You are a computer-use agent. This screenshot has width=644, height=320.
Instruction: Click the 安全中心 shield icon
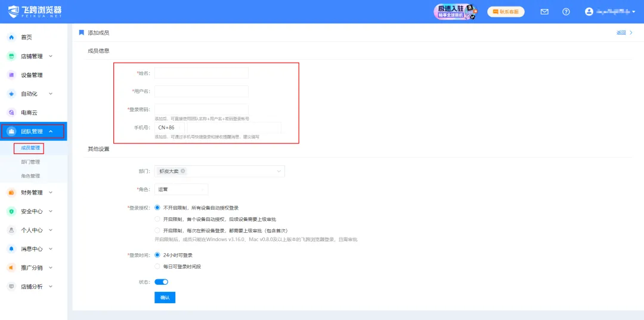pos(12,211)
